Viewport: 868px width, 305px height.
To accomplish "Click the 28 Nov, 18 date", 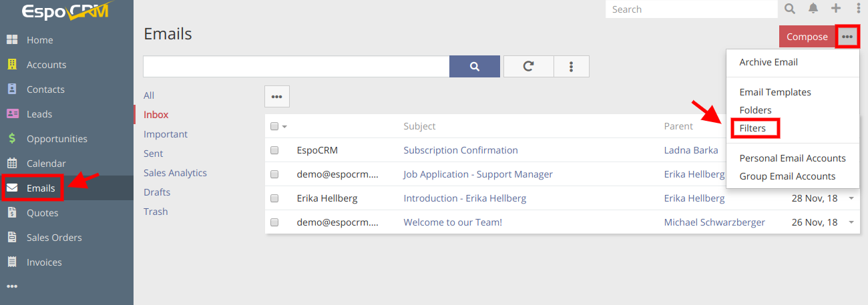I will 815,198.
